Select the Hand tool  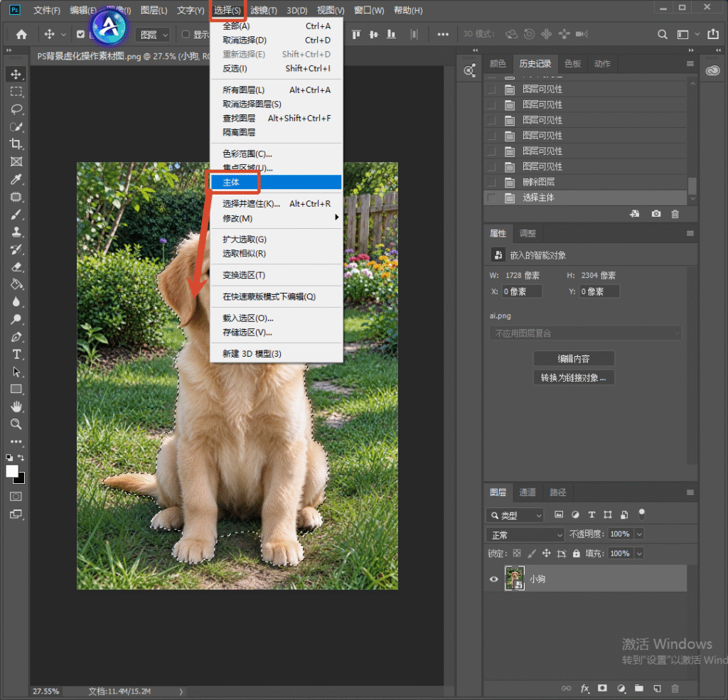tap(16, 406)
